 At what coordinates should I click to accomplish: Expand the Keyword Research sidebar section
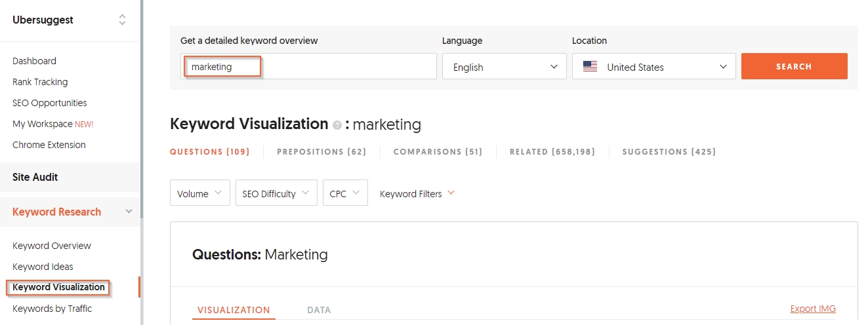point(129,212)
